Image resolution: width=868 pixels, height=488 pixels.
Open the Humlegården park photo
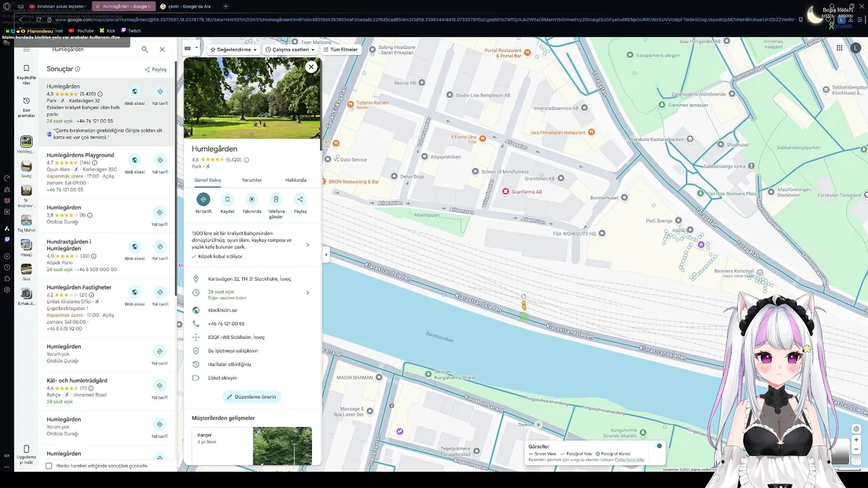(252, 98)
